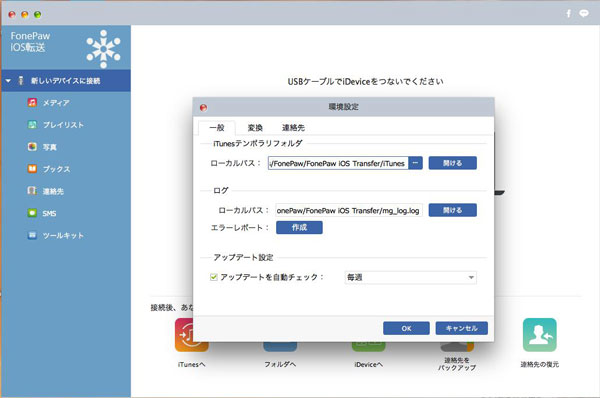
Task: Click the browse "..." button for iTunes path
Action: (x=415, y=163)
